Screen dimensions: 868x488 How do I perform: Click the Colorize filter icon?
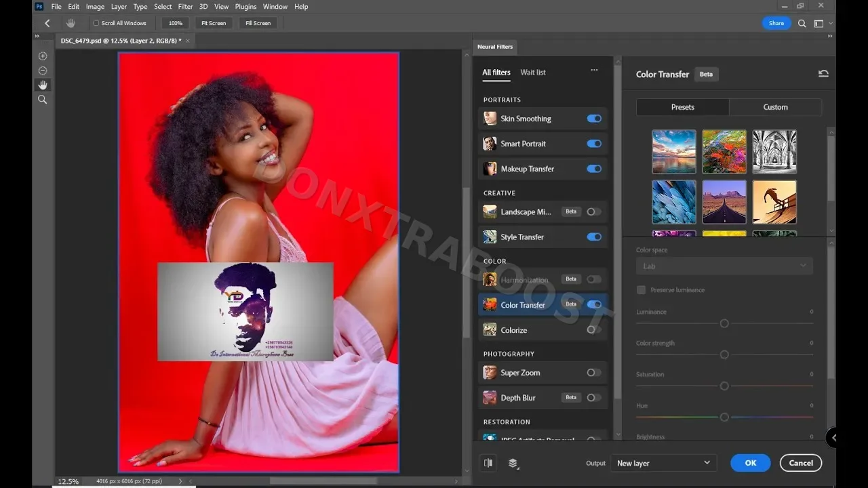point(490,330)
